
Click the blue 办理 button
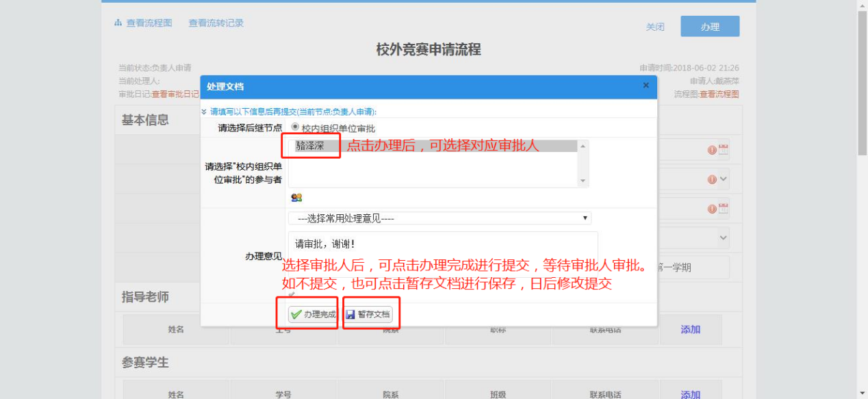[710, 27]
